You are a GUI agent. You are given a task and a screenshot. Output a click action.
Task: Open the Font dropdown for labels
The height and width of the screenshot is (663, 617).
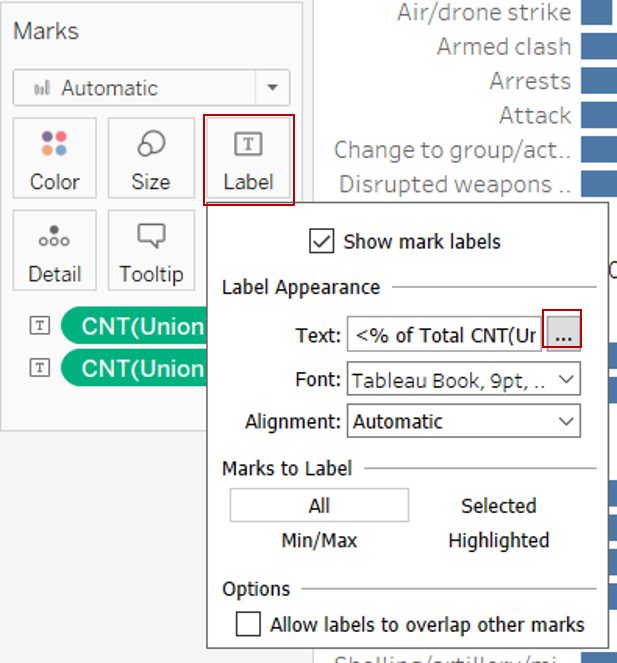coord(464,379)
